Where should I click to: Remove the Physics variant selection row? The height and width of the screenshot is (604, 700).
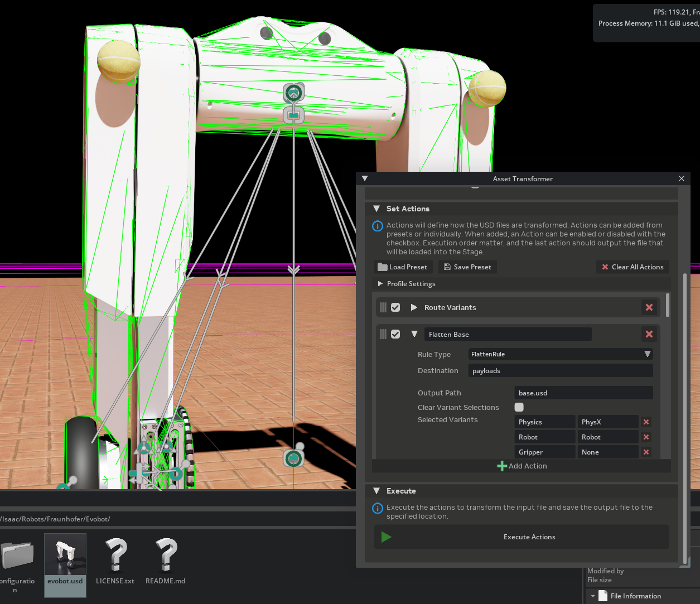(x=646, y=422)
